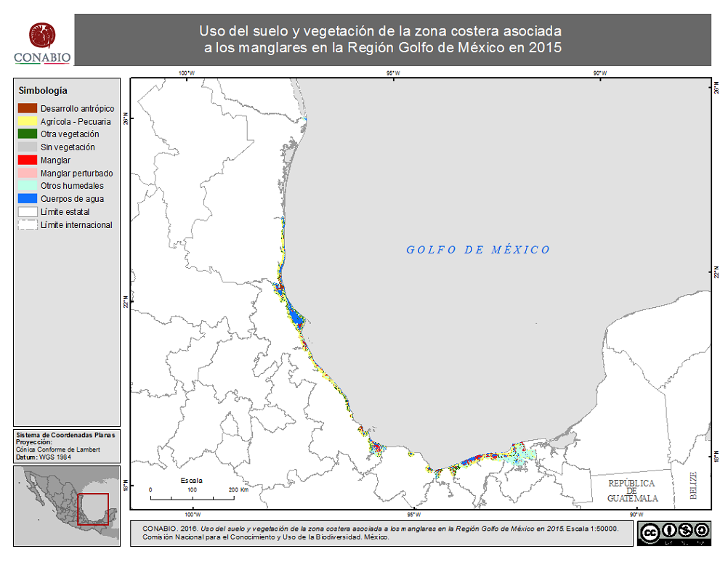Click the Otros humedales legend label
This screenshot has width=728, height=562.
72,186
